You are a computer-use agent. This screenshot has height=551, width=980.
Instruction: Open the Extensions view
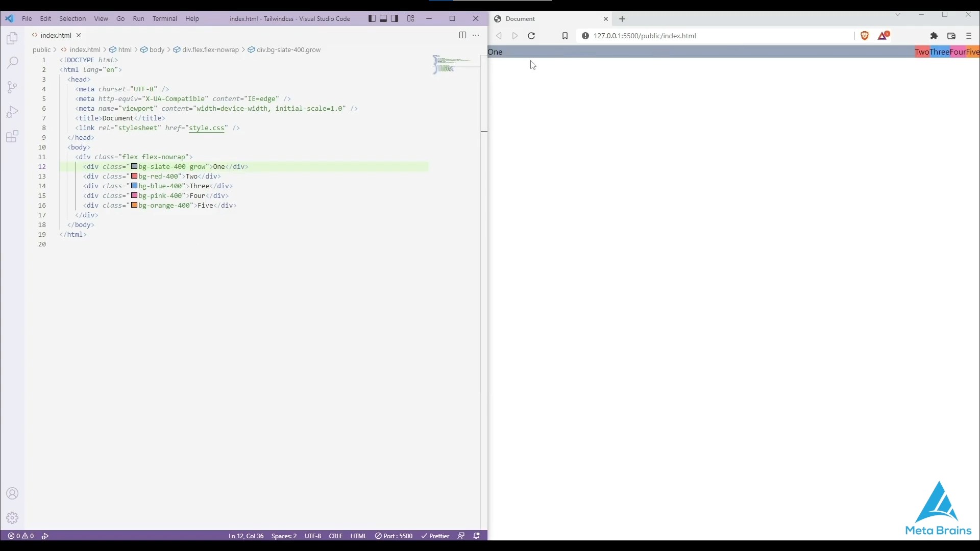pyautogui.click(x=12, y=136)
